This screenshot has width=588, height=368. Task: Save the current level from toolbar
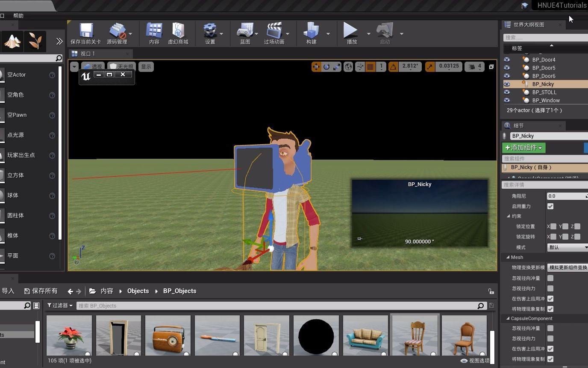click(86, 34)
